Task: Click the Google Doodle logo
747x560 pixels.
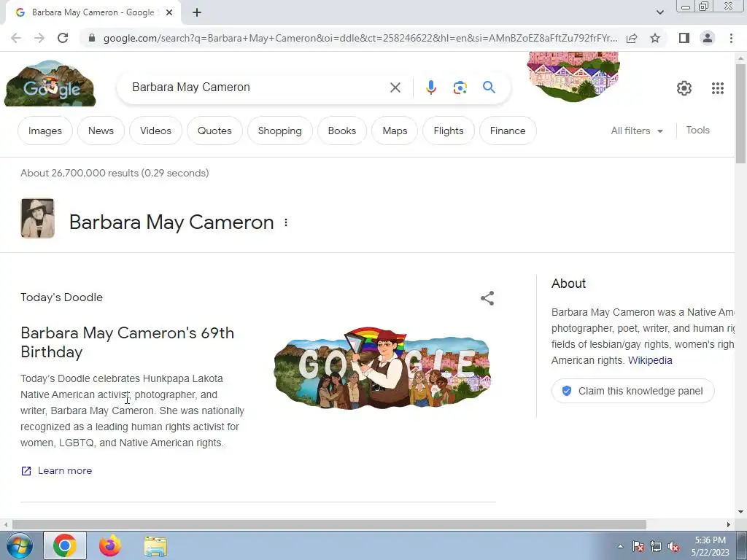Action: pyautogui.click(x=50, y=83)
